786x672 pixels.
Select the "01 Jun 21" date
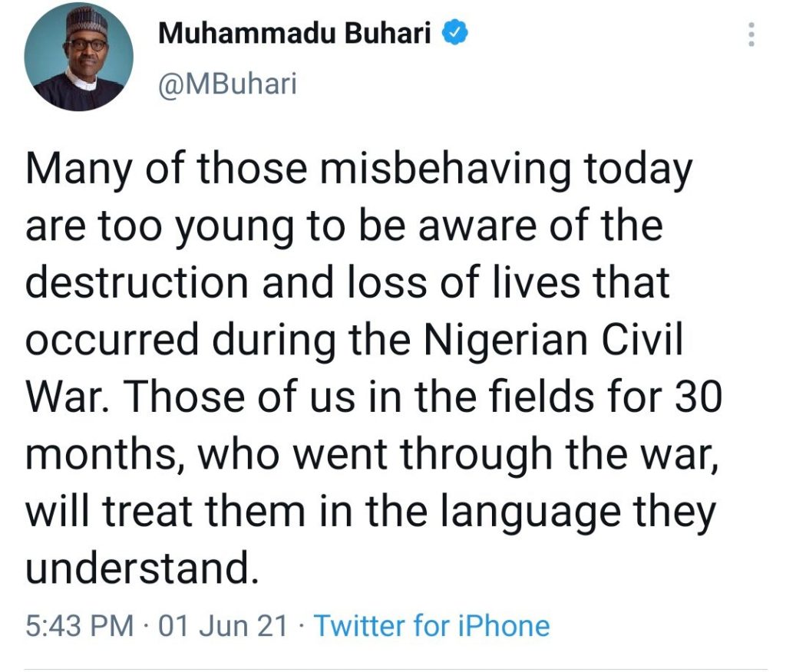(223, 625)
